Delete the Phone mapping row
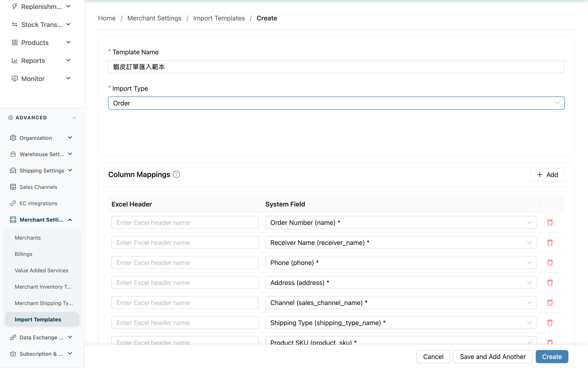 coord(550,262)
